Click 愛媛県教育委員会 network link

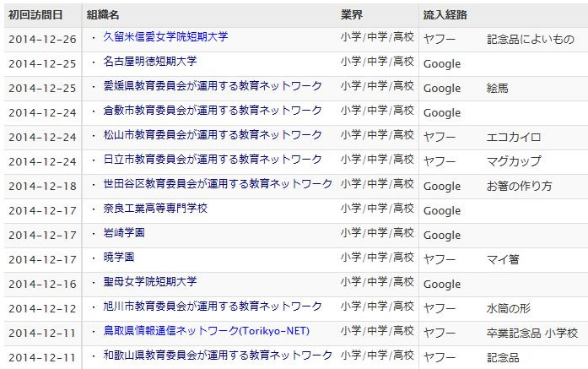213,86
